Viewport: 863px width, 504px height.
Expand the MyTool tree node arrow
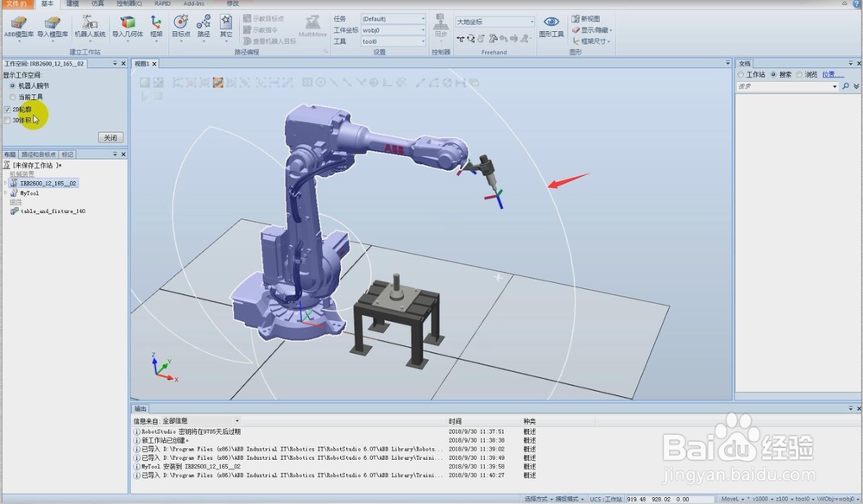click(6, 193)
